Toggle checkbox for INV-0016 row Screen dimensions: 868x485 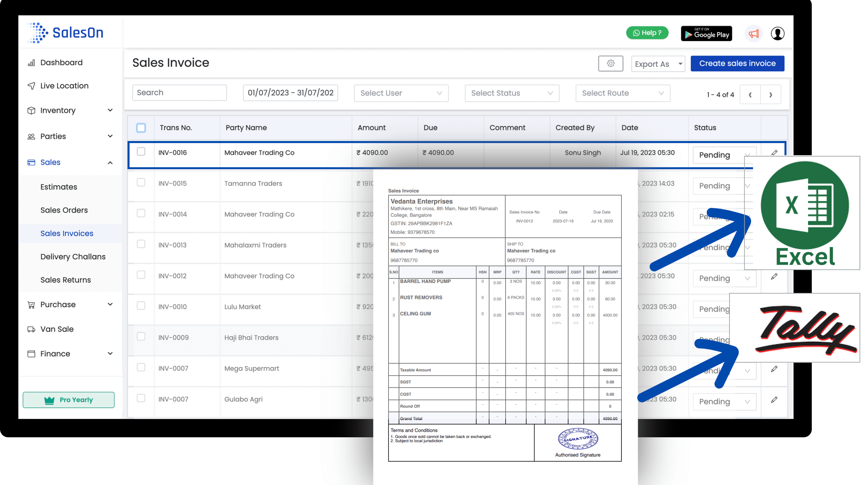point(141,152)
